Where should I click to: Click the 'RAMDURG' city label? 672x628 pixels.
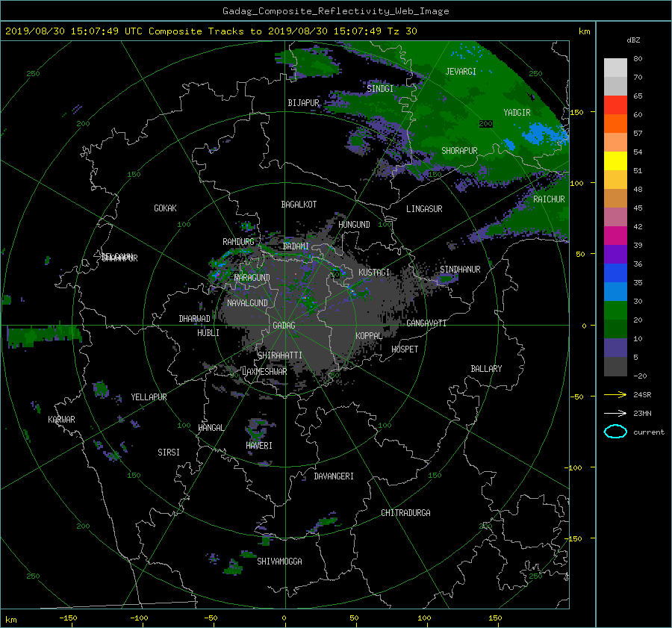(x=238, y=242)
